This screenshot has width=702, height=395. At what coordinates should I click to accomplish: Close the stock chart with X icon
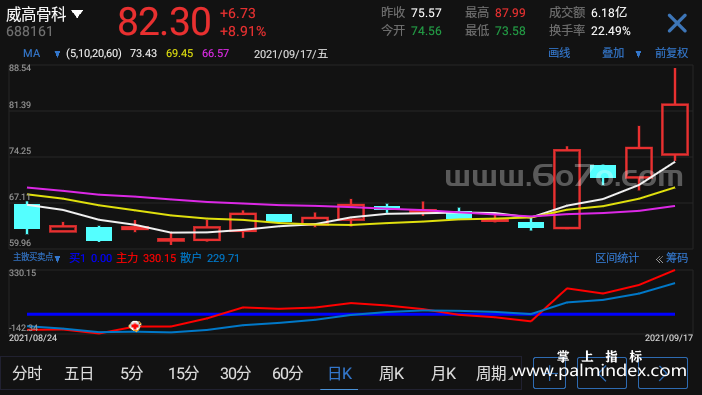tap(677, 23)
